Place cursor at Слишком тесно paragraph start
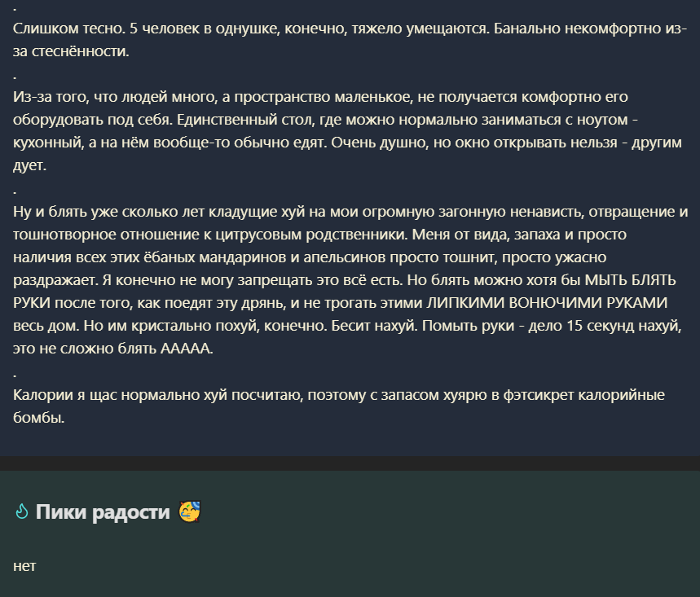Image resolution: width=700 pixels, height=597 pixels. tap(14, 29)
